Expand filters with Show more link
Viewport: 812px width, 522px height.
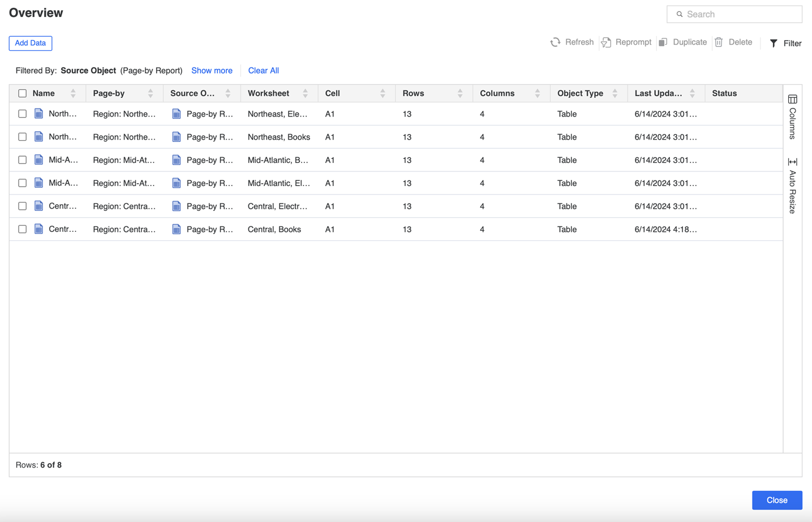[x=212, y=71]
